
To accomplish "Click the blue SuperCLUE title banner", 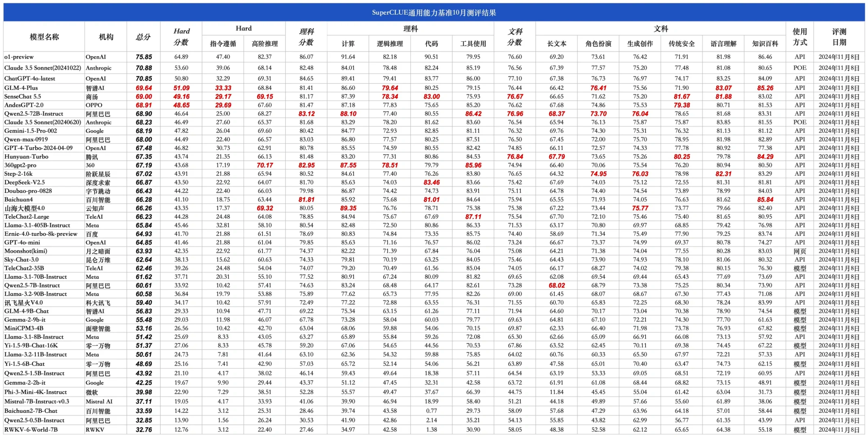I will 434,13.
